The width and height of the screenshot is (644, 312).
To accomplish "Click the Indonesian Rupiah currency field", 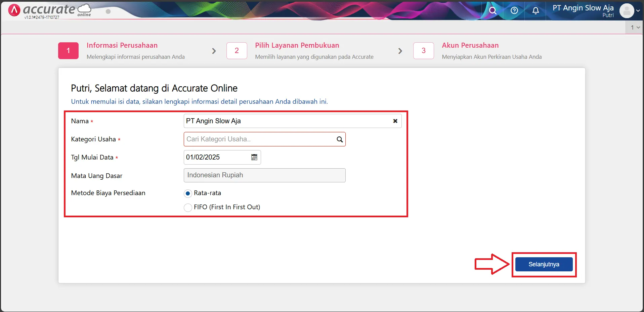I will pos(264,175).
